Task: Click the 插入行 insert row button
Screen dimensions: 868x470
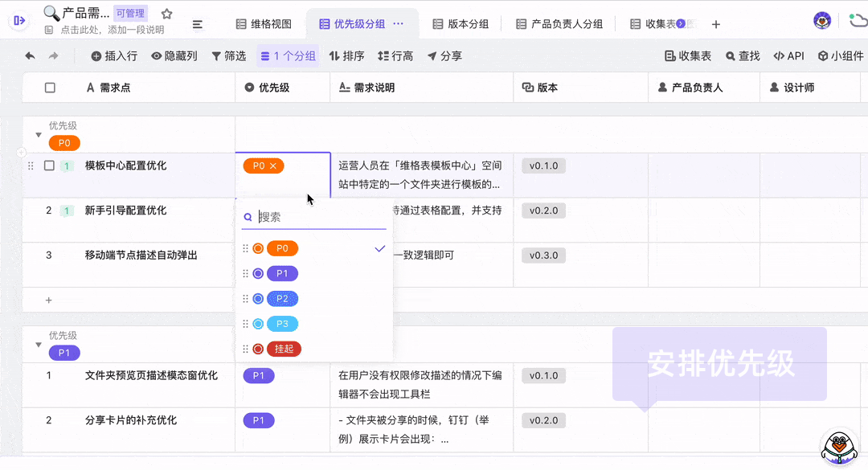Action: (x=114, y=56)
